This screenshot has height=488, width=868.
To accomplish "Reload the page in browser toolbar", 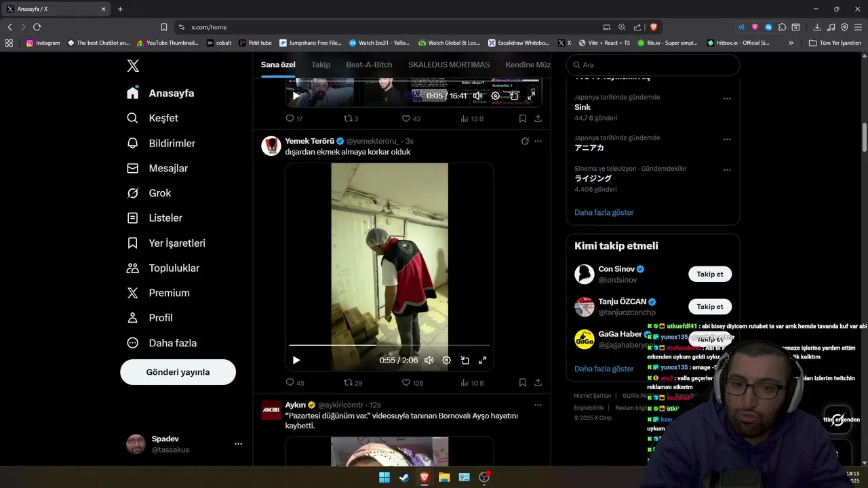I will pos(37,27).
